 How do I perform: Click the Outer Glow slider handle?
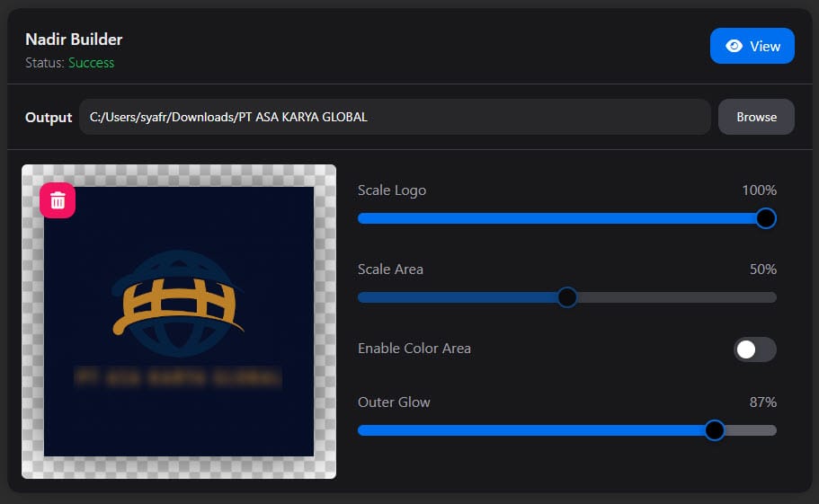[x=715, y=430]
